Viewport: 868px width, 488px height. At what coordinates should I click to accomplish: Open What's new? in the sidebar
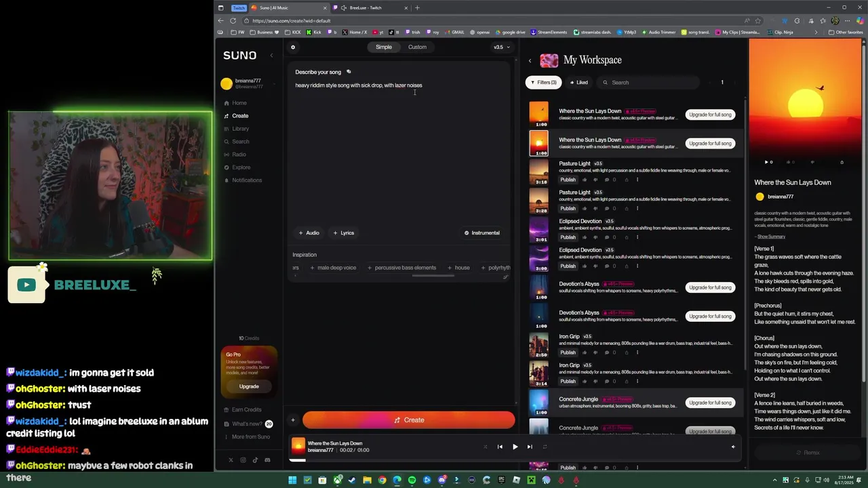point(248,424)
